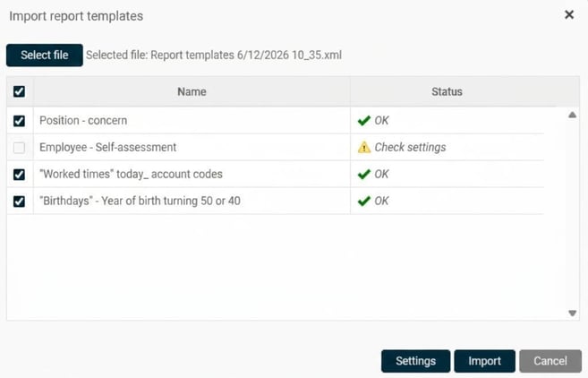
Task: Click the Cancel button
Action: [x=550, y=361]
